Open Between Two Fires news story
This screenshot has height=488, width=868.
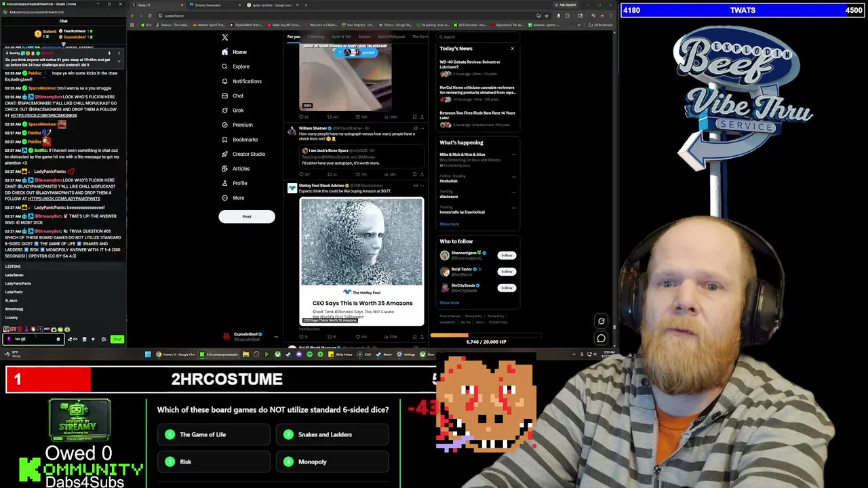477,119
